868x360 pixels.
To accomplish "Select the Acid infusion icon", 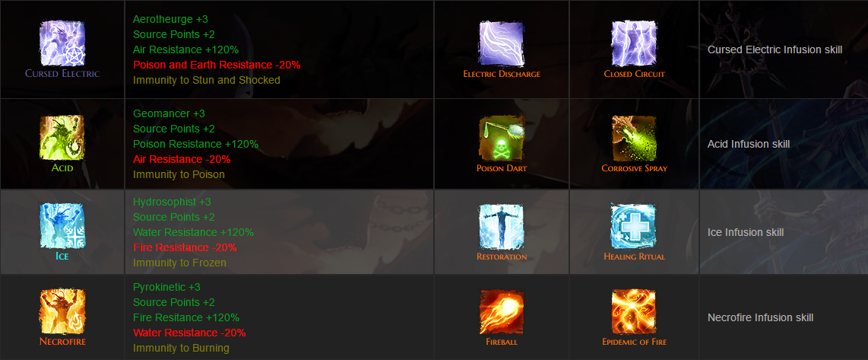I will (x=62, y=138).
